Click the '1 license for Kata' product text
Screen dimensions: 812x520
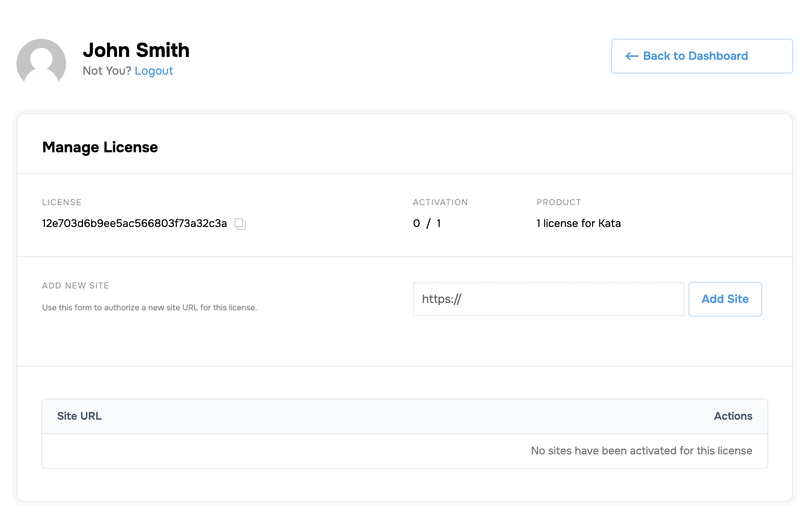tap(578, 223)
